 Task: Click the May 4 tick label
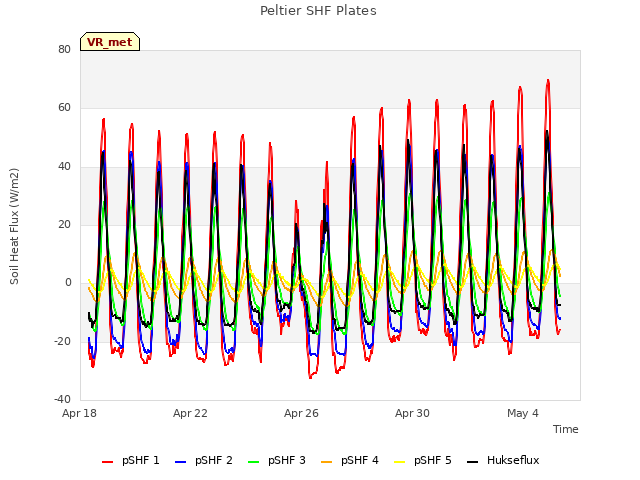(x=523, y=413)
